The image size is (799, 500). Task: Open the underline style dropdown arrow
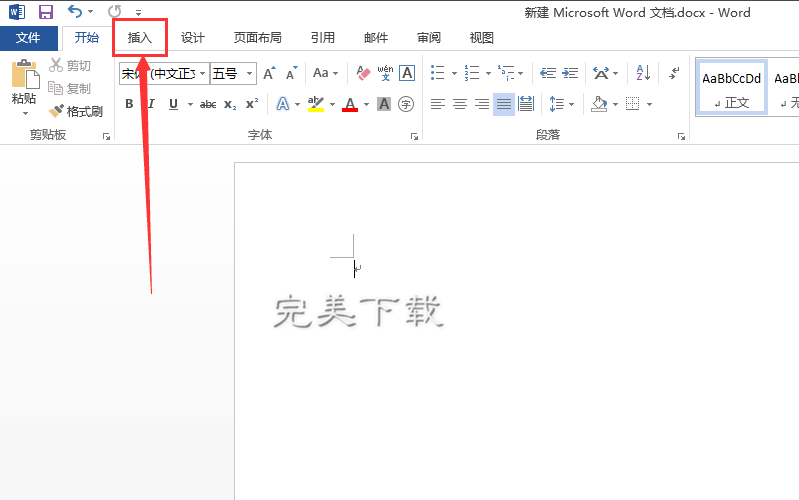pyautogui.click(x=190, y=104)
